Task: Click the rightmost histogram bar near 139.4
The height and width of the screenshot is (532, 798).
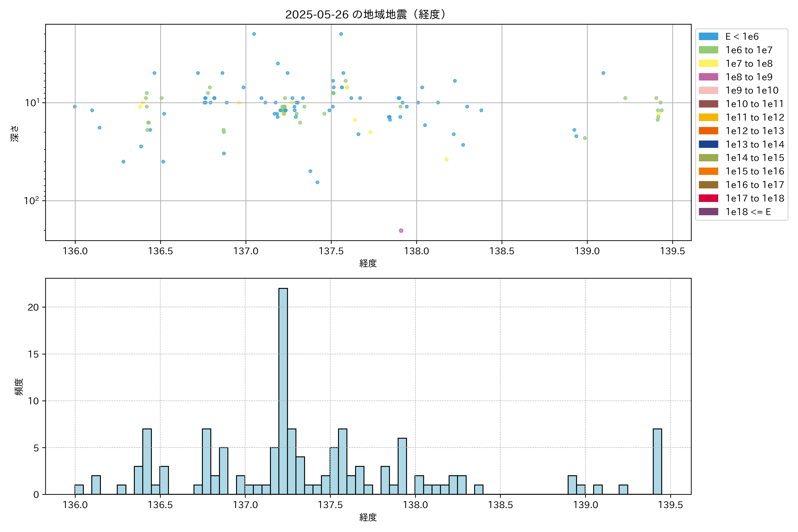Action: pos(657,462)
